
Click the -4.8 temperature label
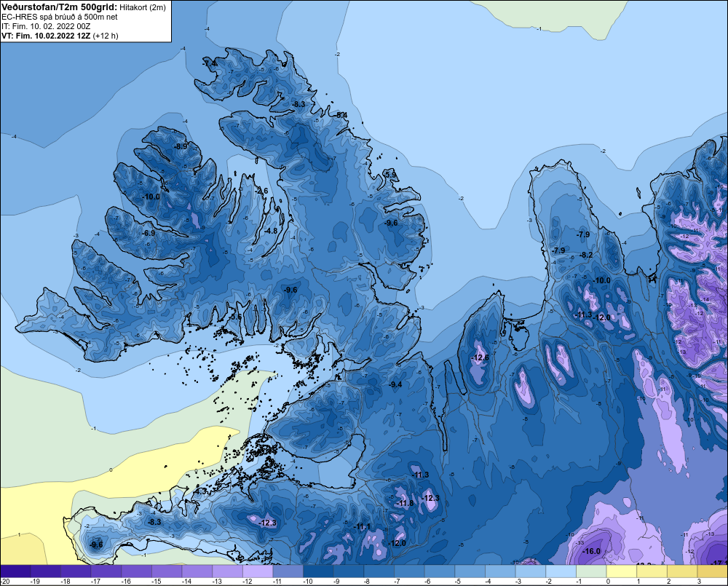271,231
